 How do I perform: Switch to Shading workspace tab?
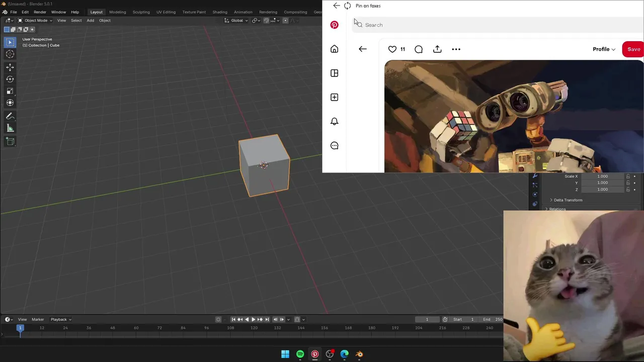click(220, 12)
